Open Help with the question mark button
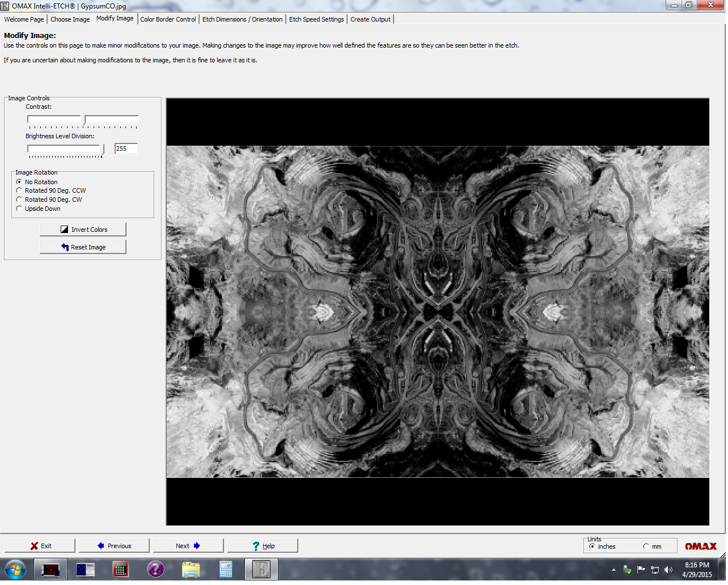Viewport: 728px width, 585px height. 263,546
